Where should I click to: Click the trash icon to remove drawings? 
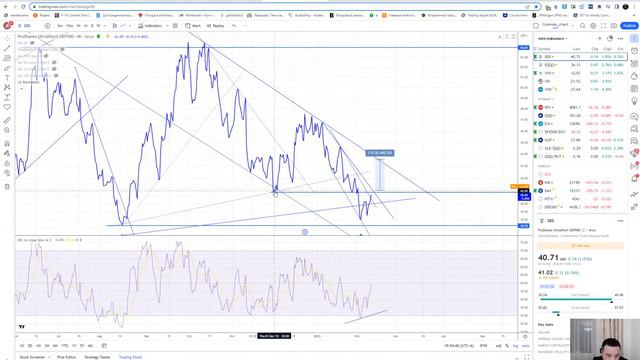click(x=7, y=187)
